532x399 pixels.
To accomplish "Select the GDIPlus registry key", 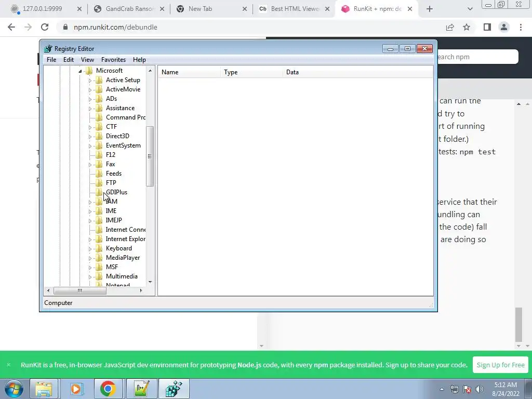I will point(116,192).
